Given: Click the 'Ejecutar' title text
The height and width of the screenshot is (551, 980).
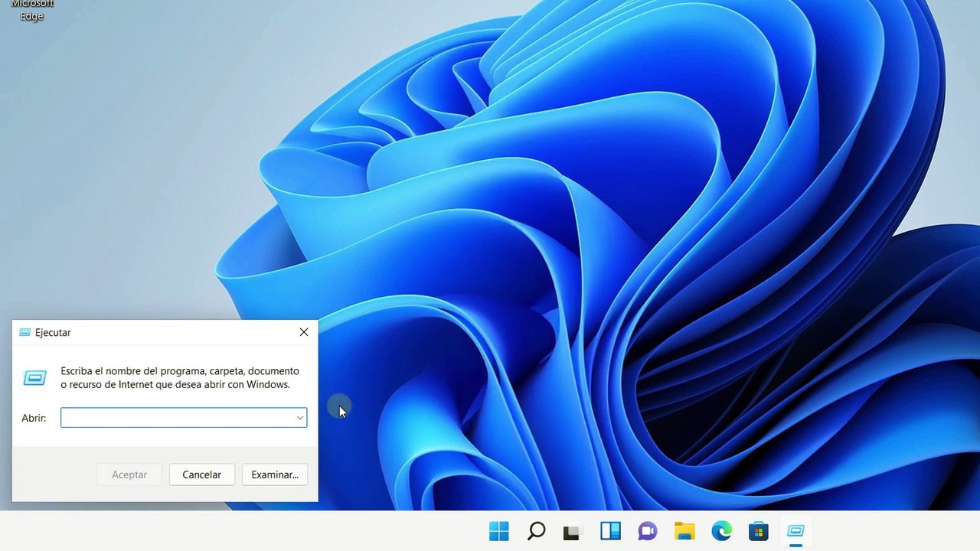Looking at the screenshot, I should (53, 333).
